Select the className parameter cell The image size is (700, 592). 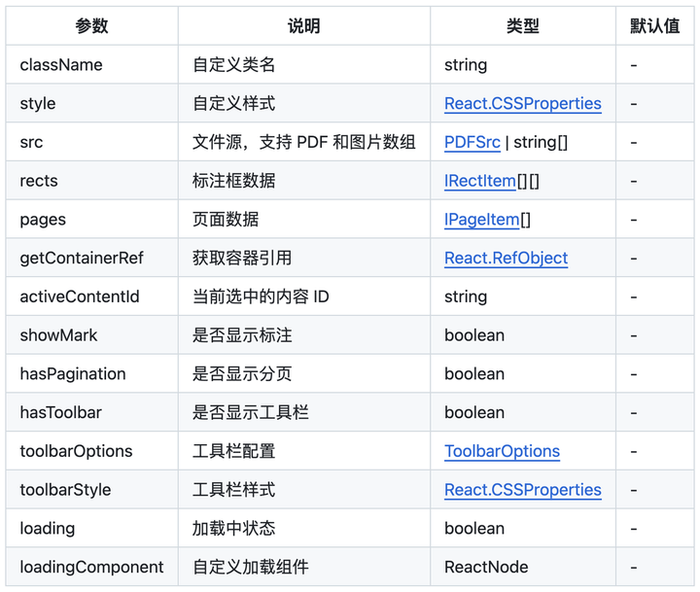point(60,65)
